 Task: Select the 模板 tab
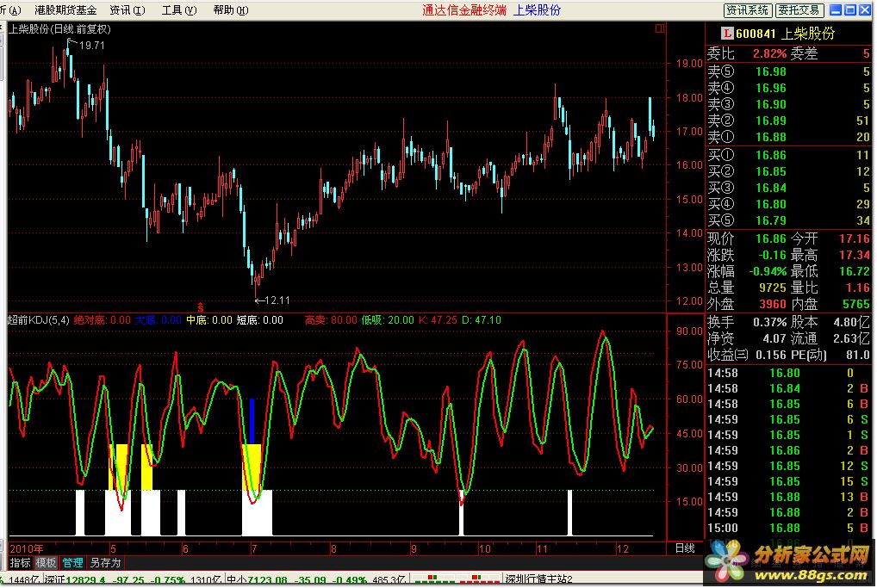coord(47,563)
